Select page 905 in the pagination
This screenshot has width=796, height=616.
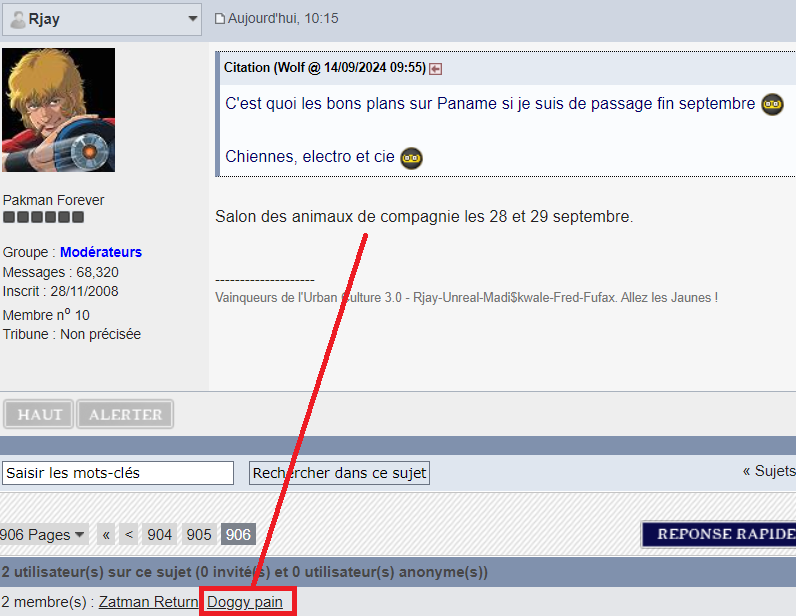point(199,535)
